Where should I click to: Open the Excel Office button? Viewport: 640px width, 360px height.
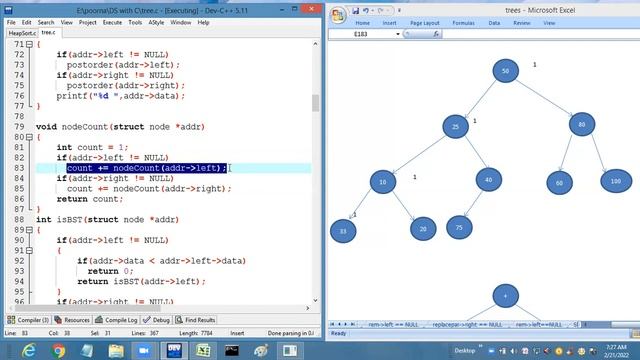[338, 16]
